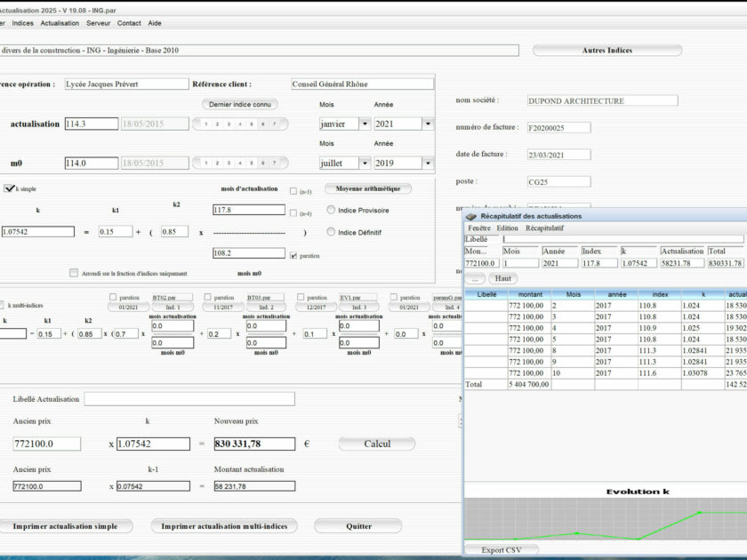Click the année column header in the recap table
This screenshot has width=747, height=560.
coord(616,294)
